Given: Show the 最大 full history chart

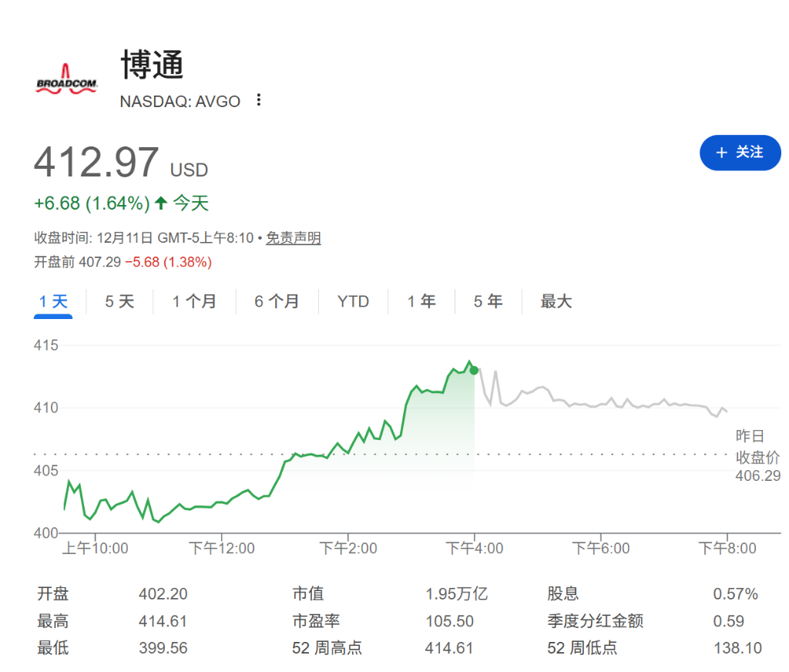Looking at the screenshot, I should coord(556,301).
